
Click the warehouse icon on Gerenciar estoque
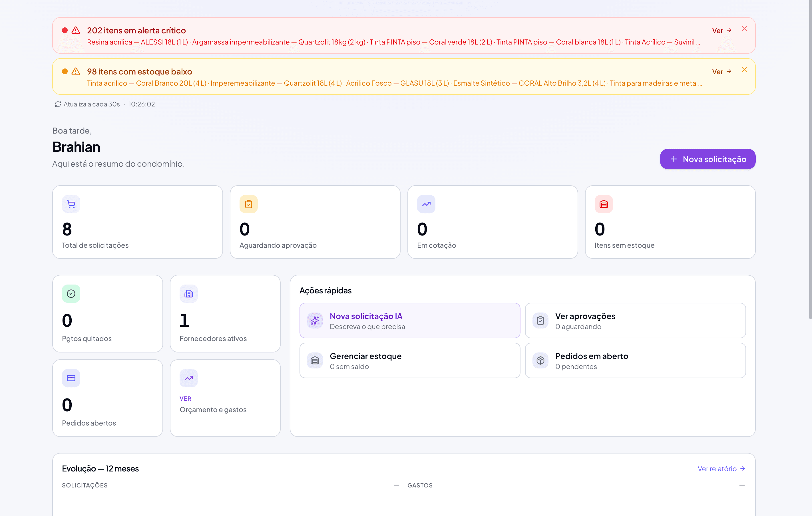[315, 361]
